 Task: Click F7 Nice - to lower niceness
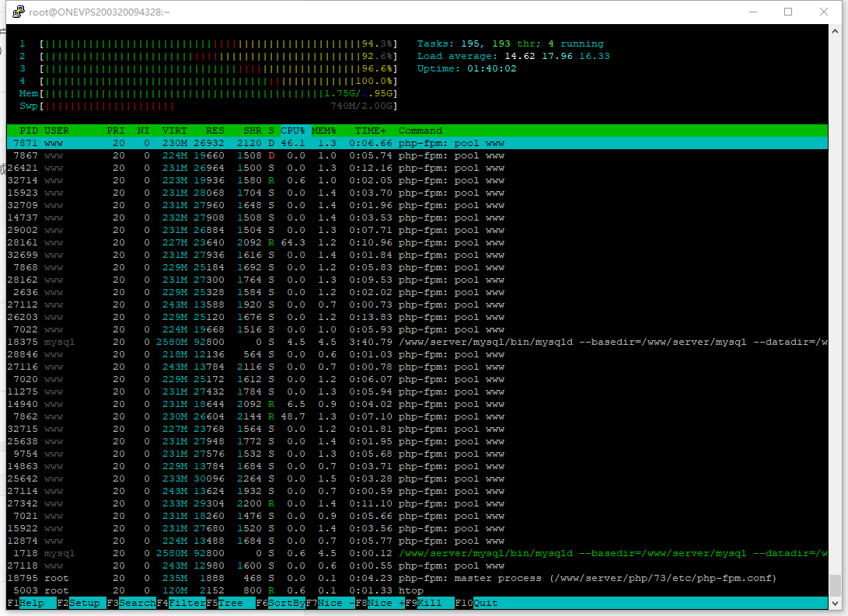330,603
